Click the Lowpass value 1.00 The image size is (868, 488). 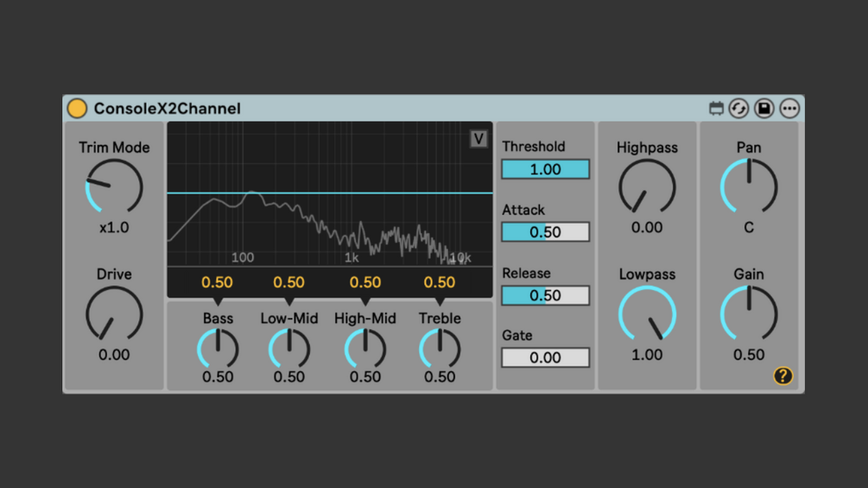coord(647,355)
